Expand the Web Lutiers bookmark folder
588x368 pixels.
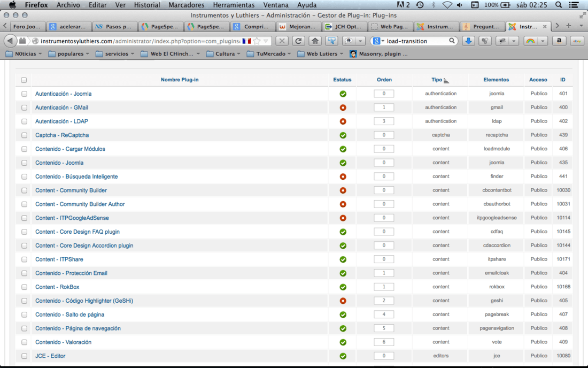320,54
